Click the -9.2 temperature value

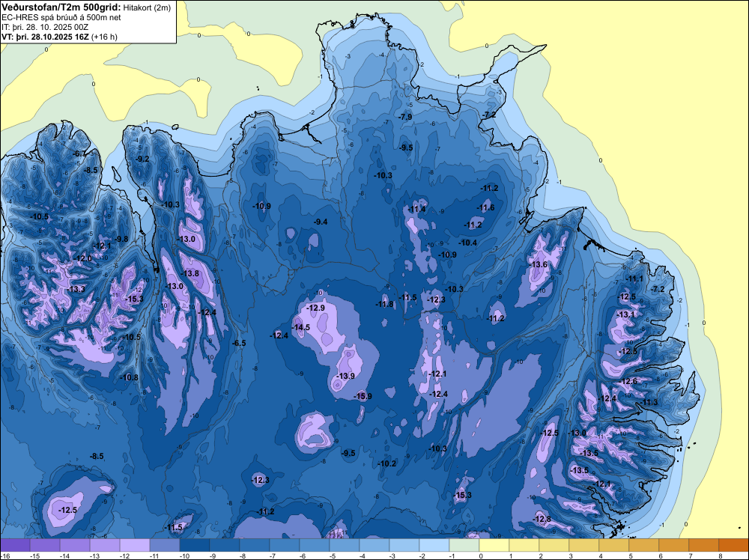point(142,159)
